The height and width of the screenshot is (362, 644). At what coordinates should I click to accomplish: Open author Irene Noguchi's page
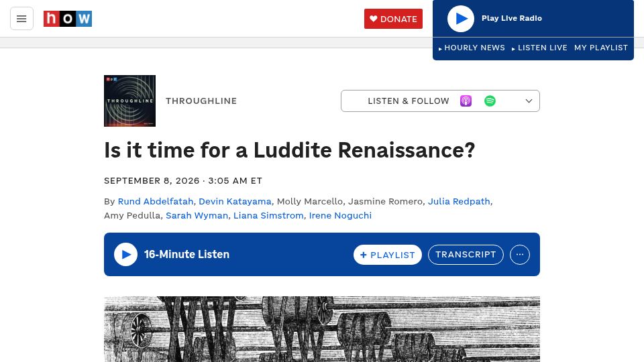pos(340,215)
